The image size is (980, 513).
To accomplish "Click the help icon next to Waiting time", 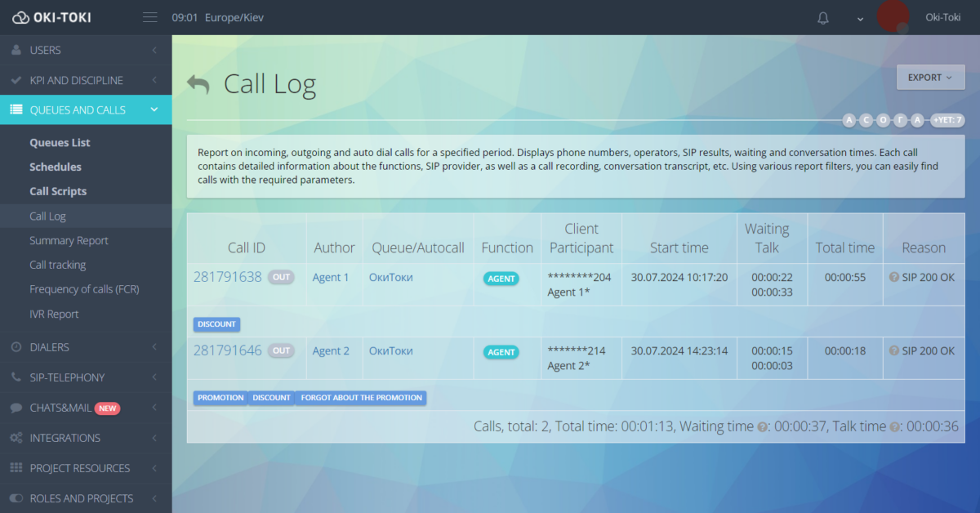I will pos(763,426).
